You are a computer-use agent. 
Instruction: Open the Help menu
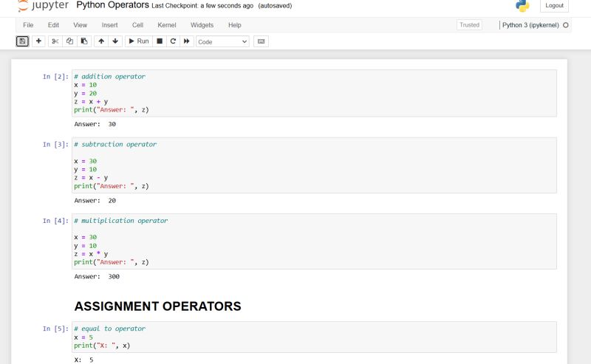pyautogui.click(x=234, y=25)
